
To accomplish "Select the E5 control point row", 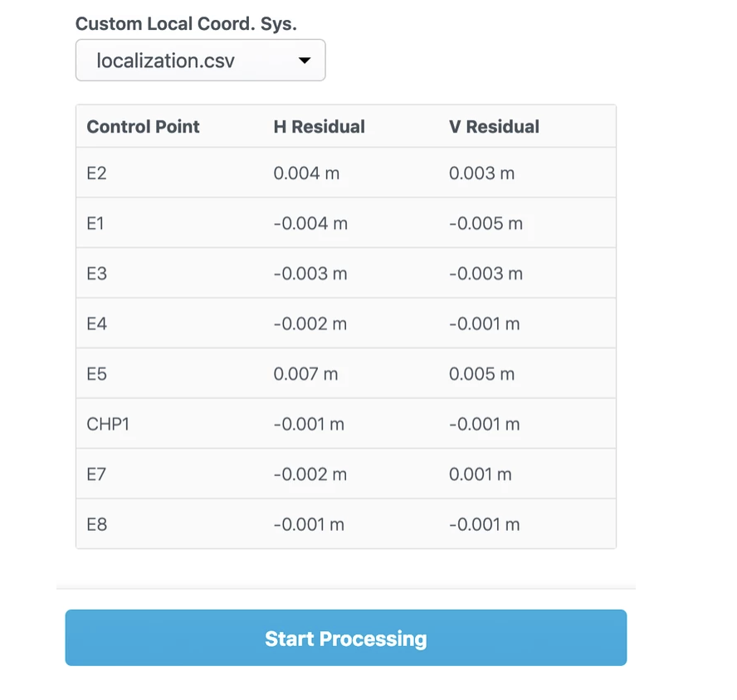I will 346,374.
